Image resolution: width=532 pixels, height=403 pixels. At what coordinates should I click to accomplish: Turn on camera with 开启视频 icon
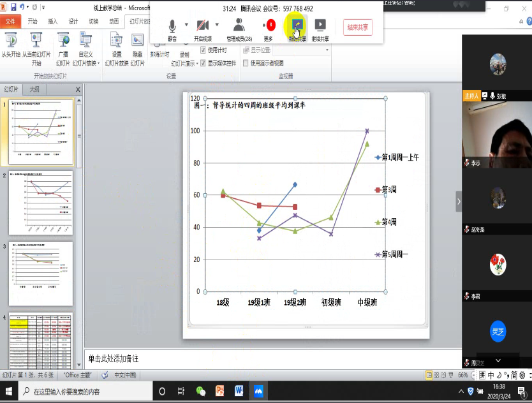pos(203,26)
